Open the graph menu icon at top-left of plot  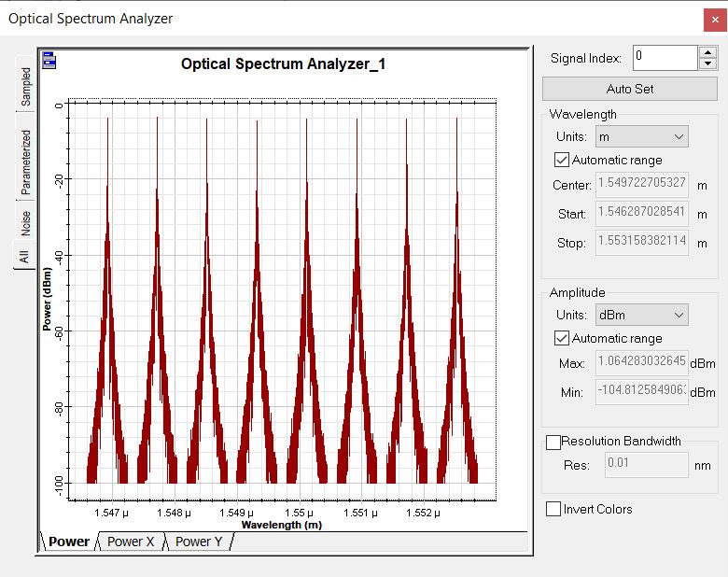(49, 61)
